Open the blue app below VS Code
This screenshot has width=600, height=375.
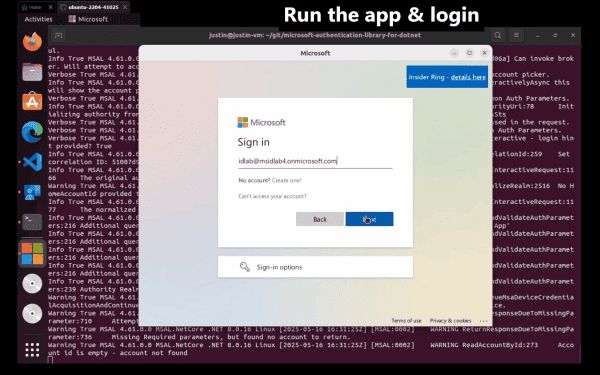click(32, 192)
